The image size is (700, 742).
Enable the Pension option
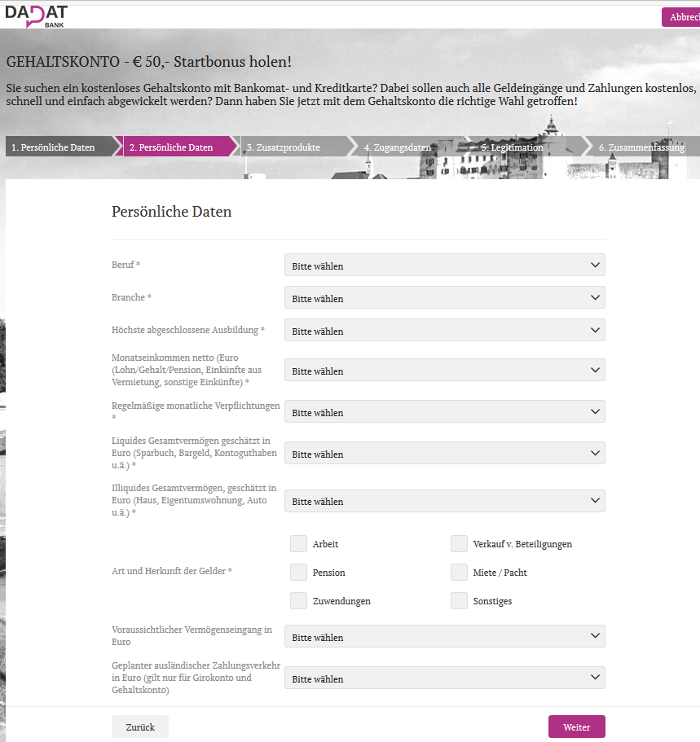(298, 572)
